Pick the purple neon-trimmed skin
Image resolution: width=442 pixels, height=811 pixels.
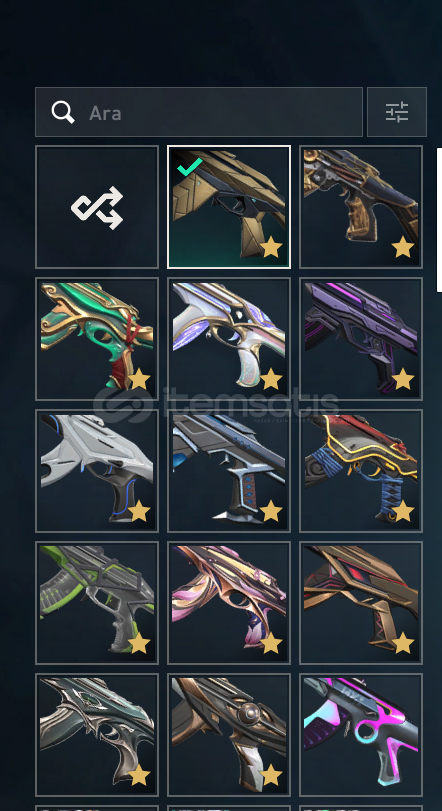click(361, 339)
